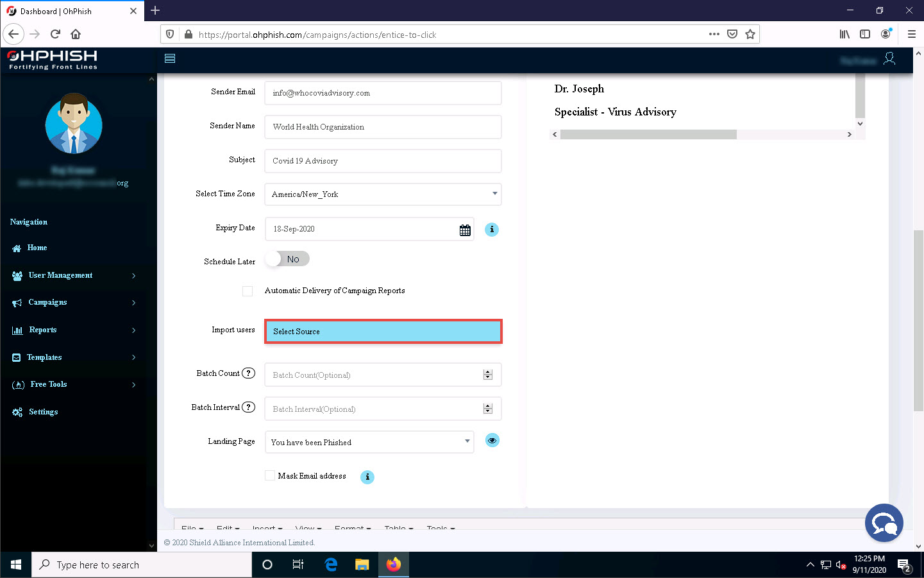Screen dimensions: 924x578
Task: Click the Batch Interval input field
Action: 383,409
